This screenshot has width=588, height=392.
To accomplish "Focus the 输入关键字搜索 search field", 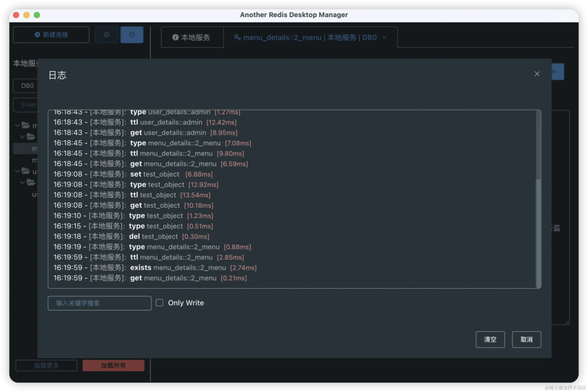I will 99,303.
